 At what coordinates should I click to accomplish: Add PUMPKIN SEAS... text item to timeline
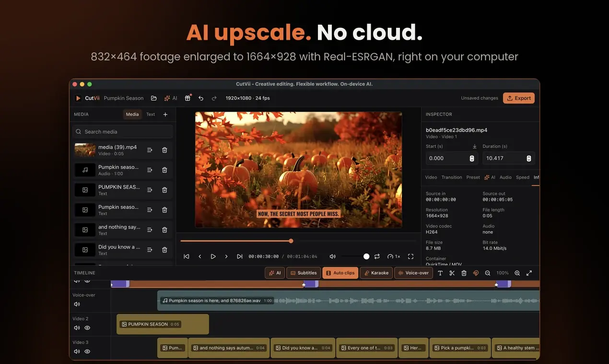(x=150, y=190)
